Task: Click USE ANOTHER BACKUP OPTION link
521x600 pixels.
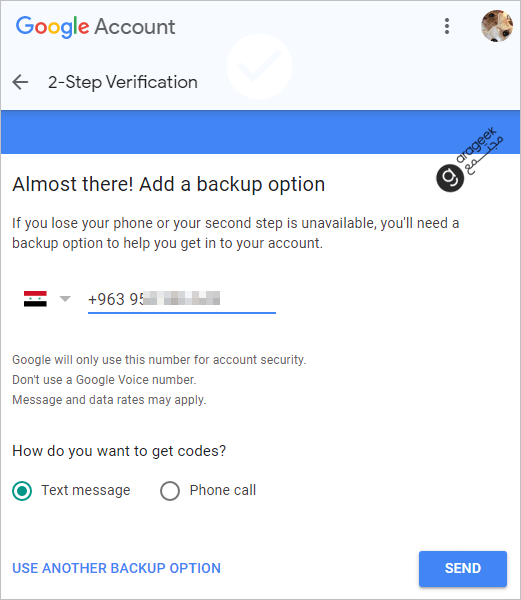Action: (117, 568)
